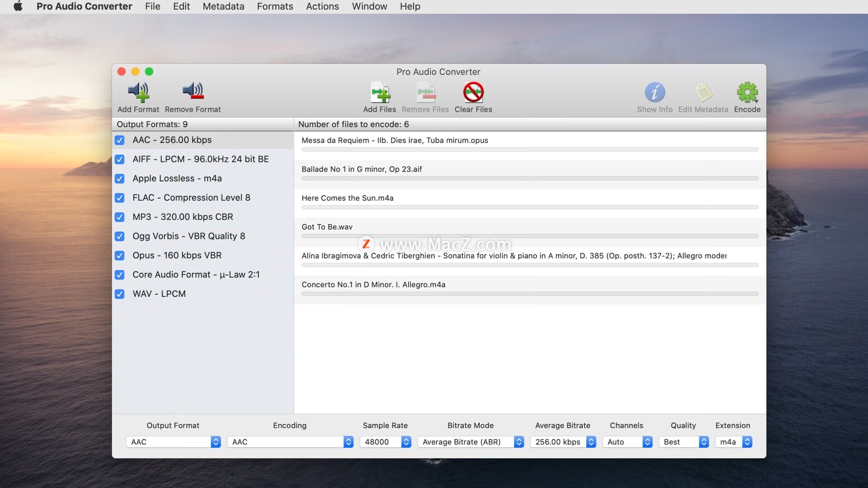Select the Apple Lossless - m4a row text
The height and width of the screenshot is (488, 868).
pos(177,178)
